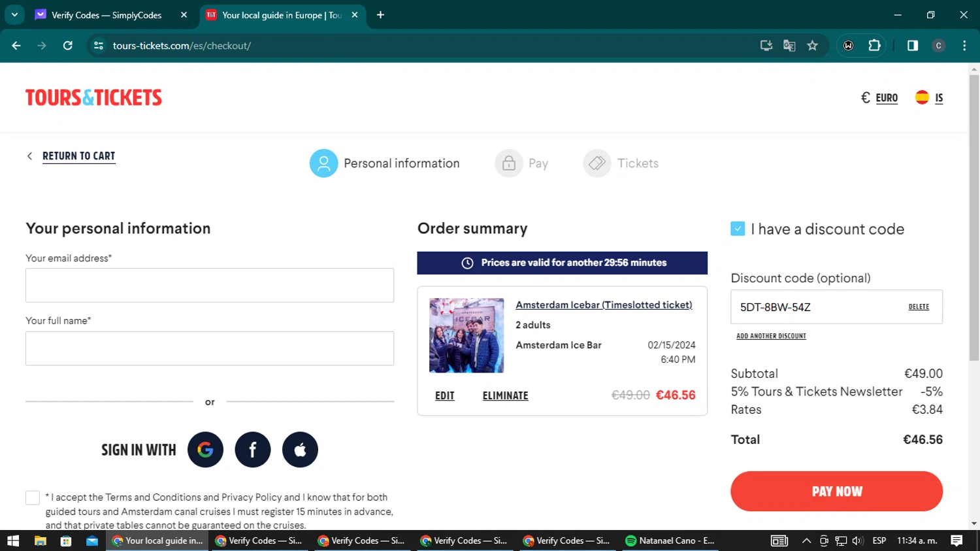Click the Tours & Tickets logo
Screen dimensions: 980x551
[93, 97]
